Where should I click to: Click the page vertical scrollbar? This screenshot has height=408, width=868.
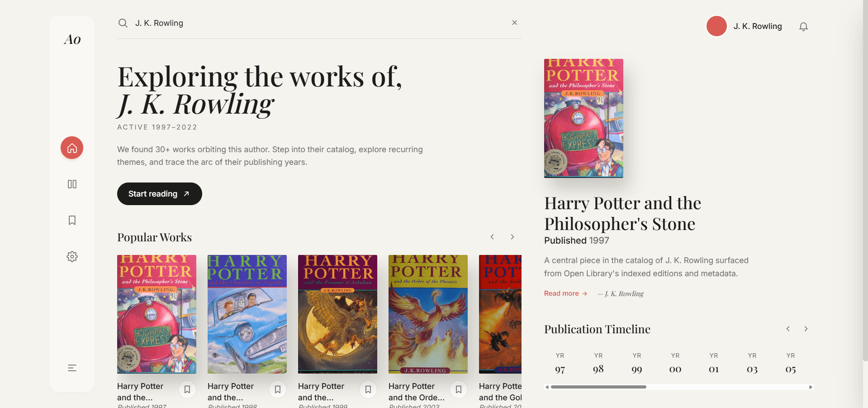pyautogui.click(x=865, y=181)
